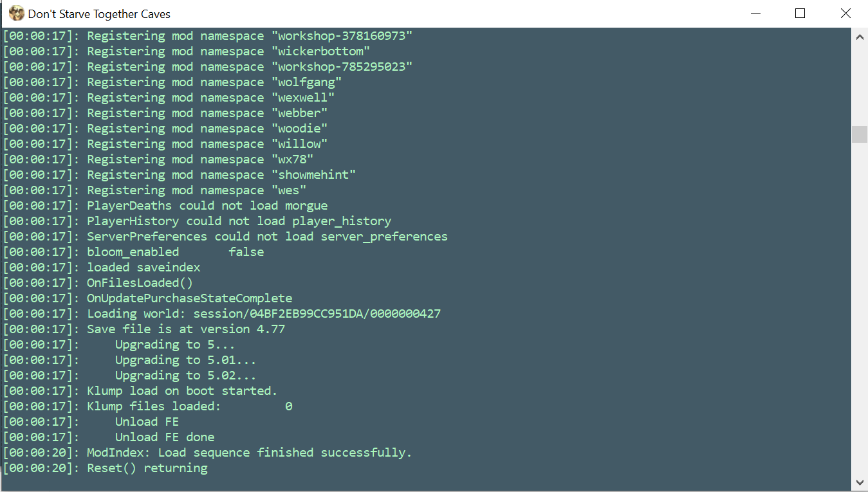Image resolution: width=868 pixels, height=492 pixels.
Task: Click the "PlayerDeaths could not load morgue" line
Action: tap(207, 206)
